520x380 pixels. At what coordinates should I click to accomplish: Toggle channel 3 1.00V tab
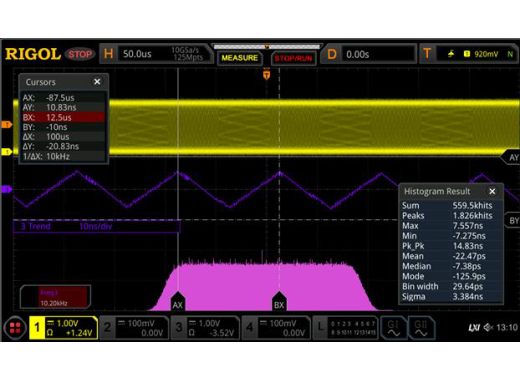(205, 328)
